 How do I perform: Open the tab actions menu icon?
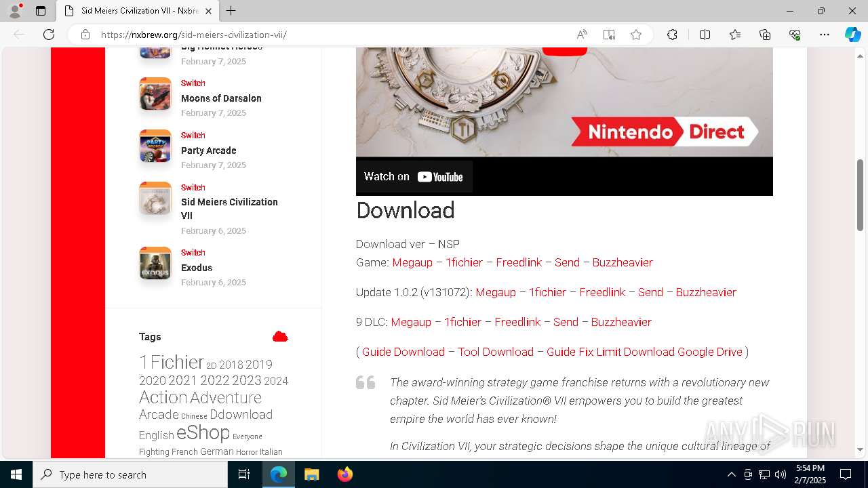pos(41,11)
